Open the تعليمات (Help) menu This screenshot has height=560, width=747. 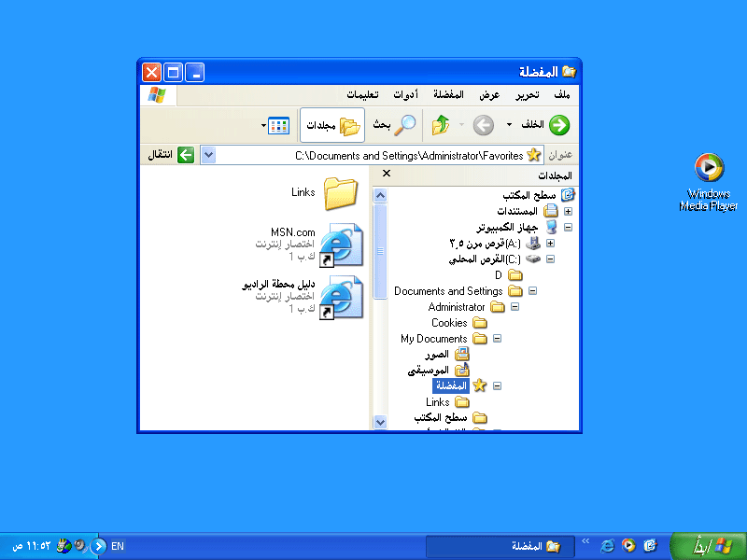point(362,95)
